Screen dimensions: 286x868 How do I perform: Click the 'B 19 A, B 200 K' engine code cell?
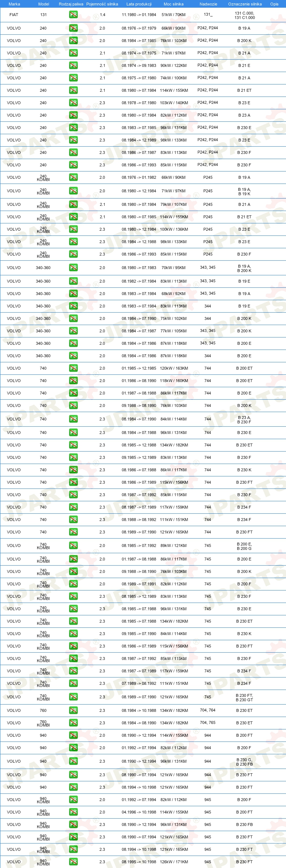tap(244, 268)
